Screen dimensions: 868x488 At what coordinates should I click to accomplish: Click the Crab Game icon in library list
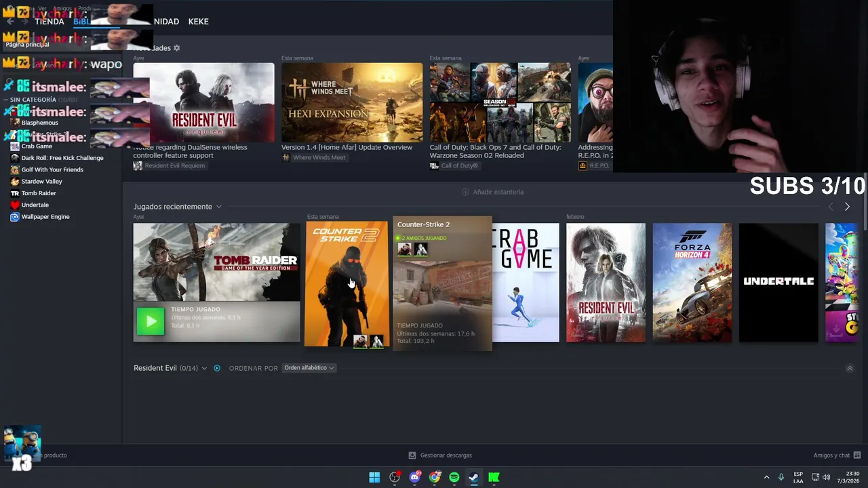15,146
